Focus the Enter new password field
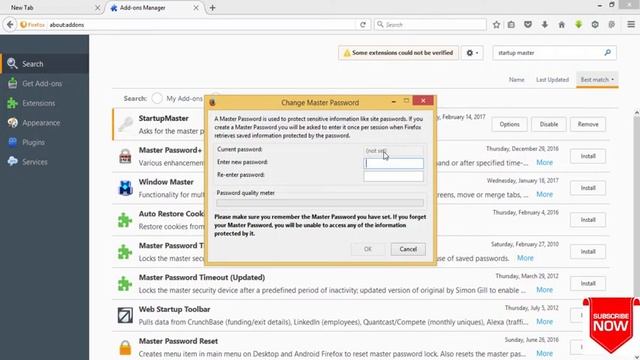Viewport: 640px width, 360px height. [x=393, y=163]
